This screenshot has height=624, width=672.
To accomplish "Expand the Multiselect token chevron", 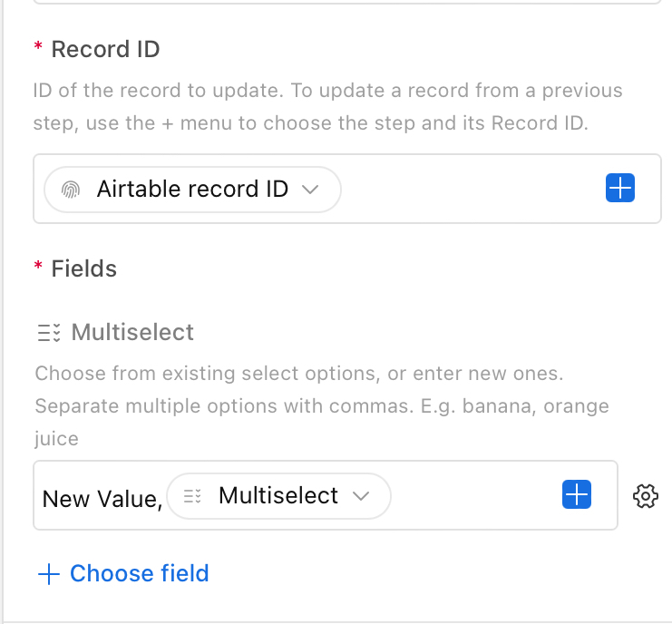I will (x=361, y=496).
